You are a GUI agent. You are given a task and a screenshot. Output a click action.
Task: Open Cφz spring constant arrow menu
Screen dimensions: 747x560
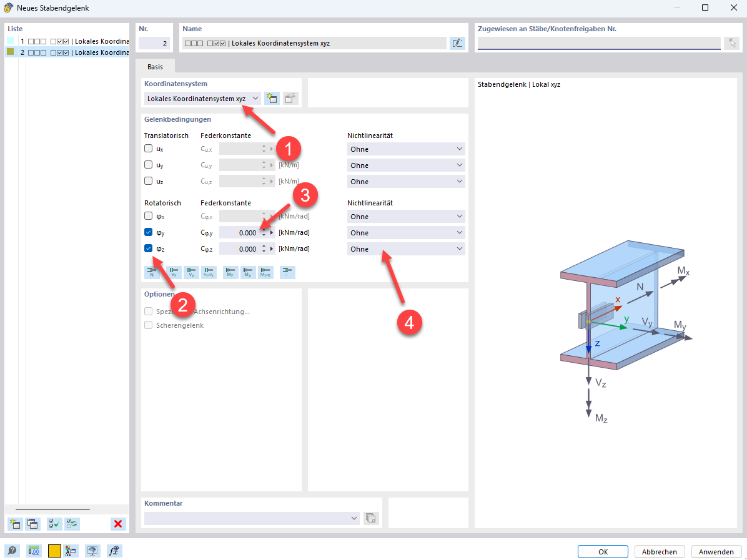coord(272,249)
